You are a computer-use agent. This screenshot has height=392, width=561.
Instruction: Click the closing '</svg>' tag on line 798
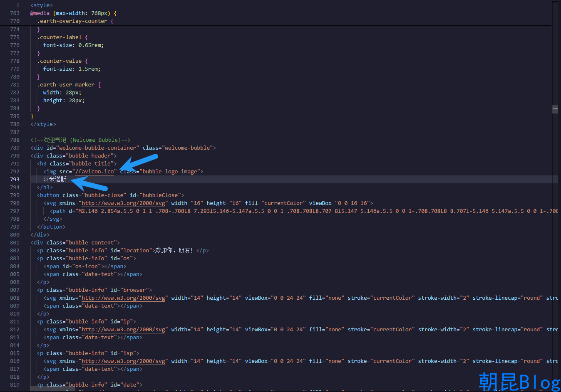[53, 219]
